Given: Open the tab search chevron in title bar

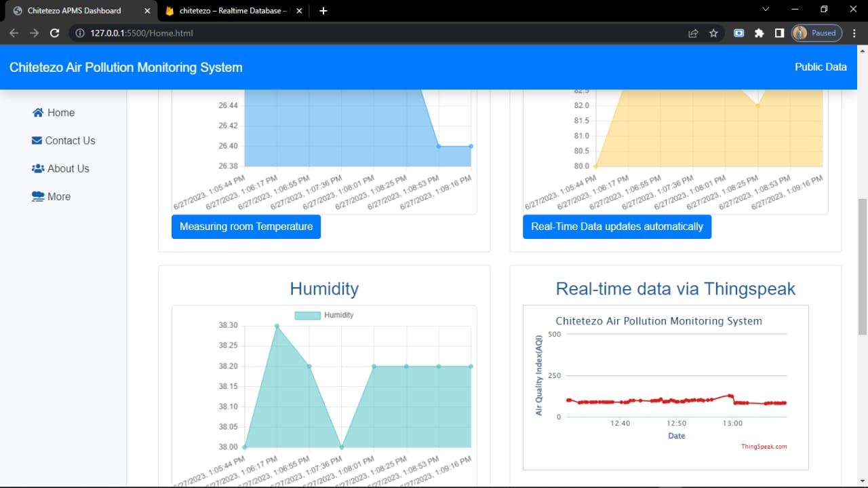Looking at the screenshot, I should pyautogui.click(x=766, y=10).
